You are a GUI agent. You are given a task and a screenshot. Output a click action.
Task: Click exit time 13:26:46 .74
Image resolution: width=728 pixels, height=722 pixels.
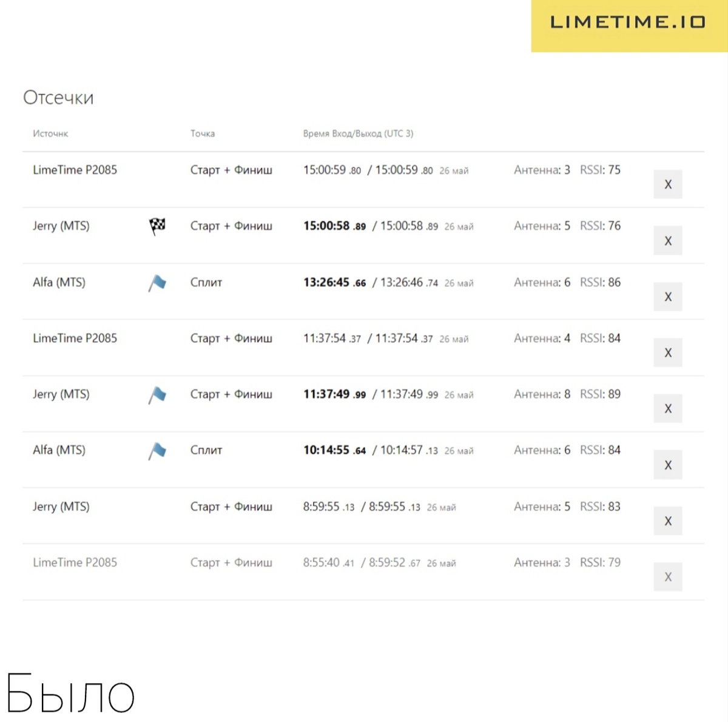click(409, 282)
